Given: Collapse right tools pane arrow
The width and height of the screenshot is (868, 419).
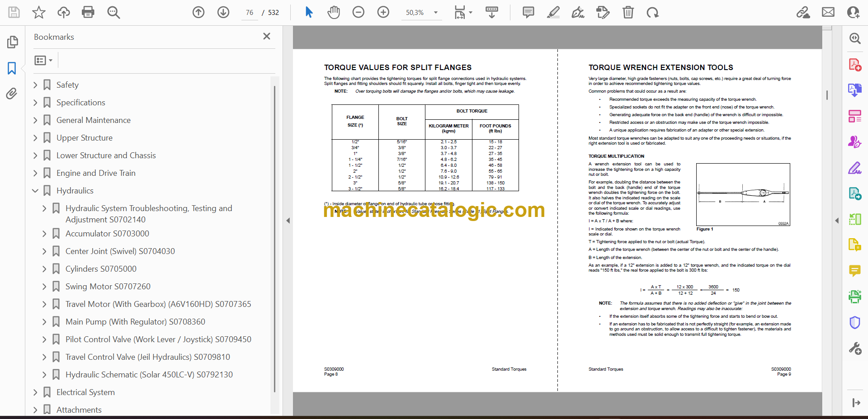Looking at the screenshot, I should [837, 221].
